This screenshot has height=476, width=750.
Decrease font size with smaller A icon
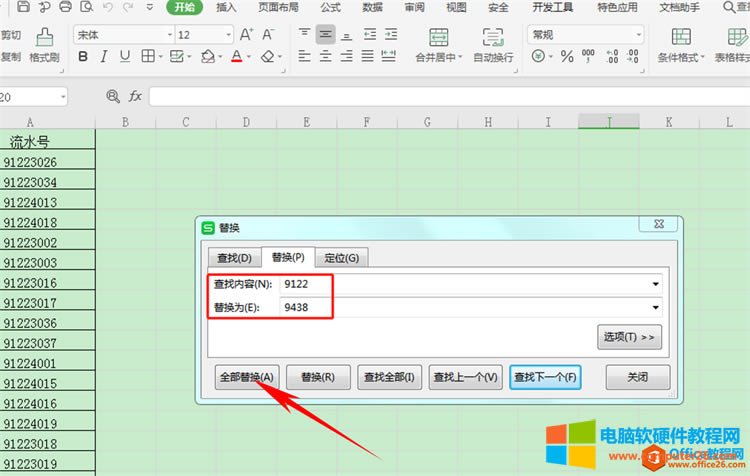(267, 34)
